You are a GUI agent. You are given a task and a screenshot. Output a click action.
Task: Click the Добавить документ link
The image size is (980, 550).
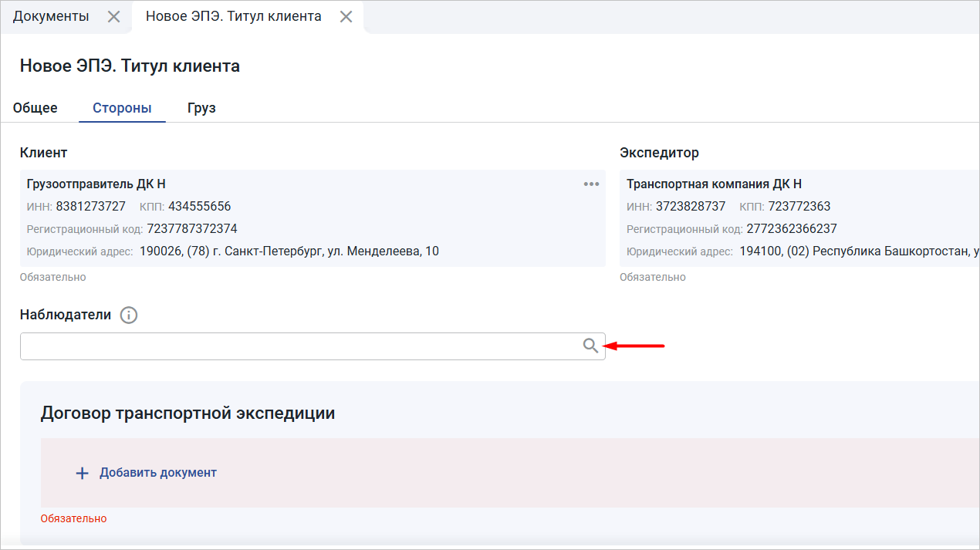click(x=158, y=473)
